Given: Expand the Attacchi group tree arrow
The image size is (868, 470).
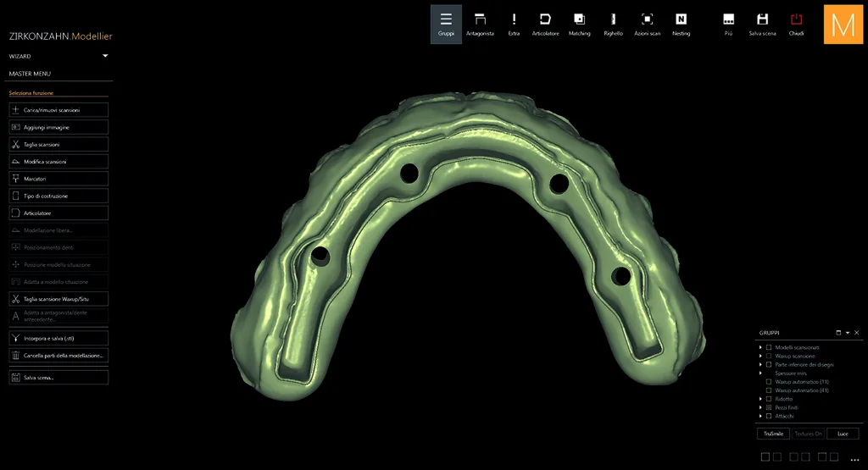Looking at the screenshot, I should pyautogui.click(x=760, y=416).
